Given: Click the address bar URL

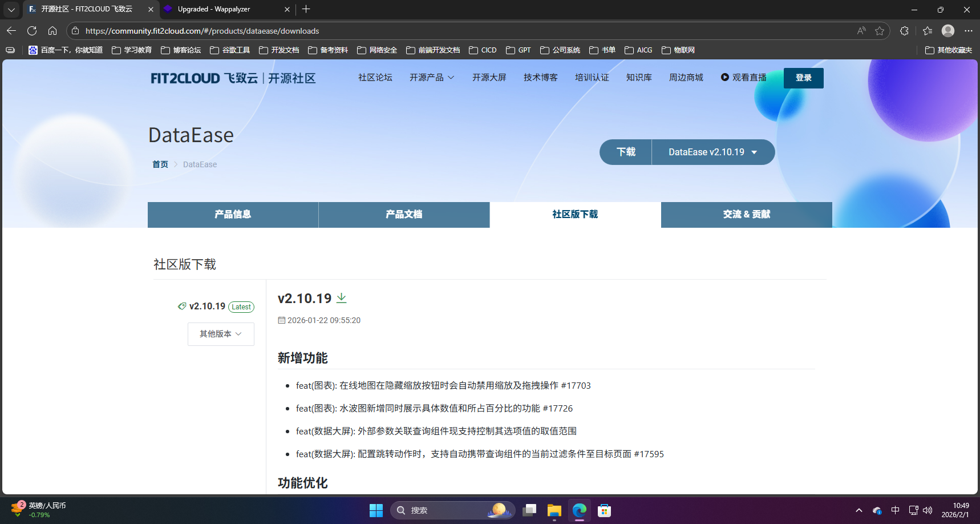Looking at the screenshot, I should (x=203, y=31).
